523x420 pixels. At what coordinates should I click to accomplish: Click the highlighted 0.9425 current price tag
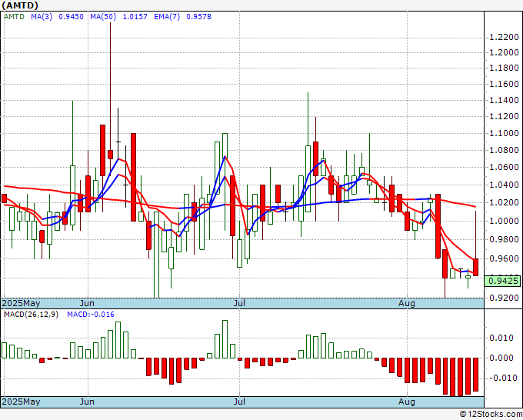point(503,281)
